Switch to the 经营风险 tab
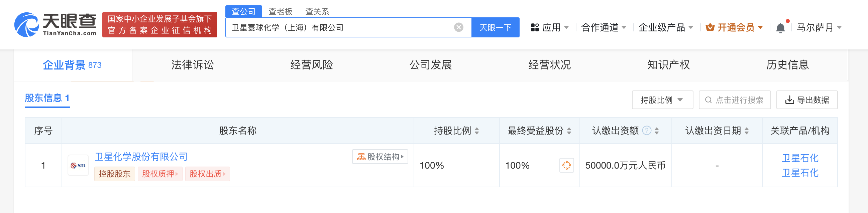Screen dimensions: 868x213 (311, 65)
